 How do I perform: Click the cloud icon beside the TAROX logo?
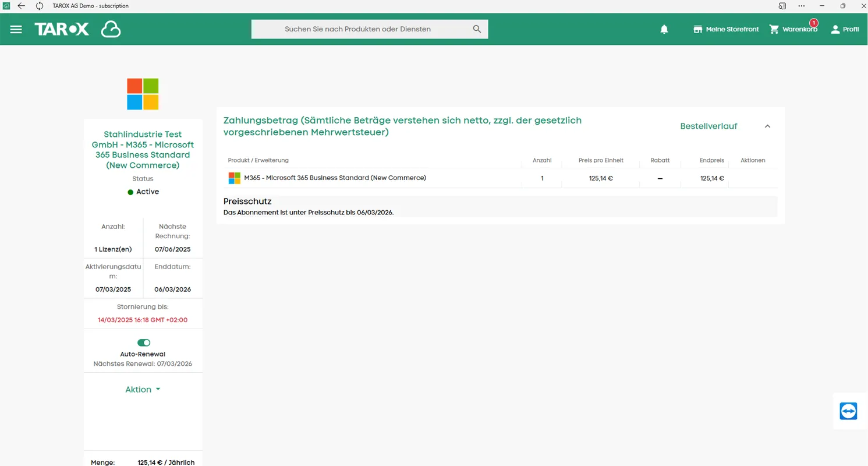(x=111, y=29)
